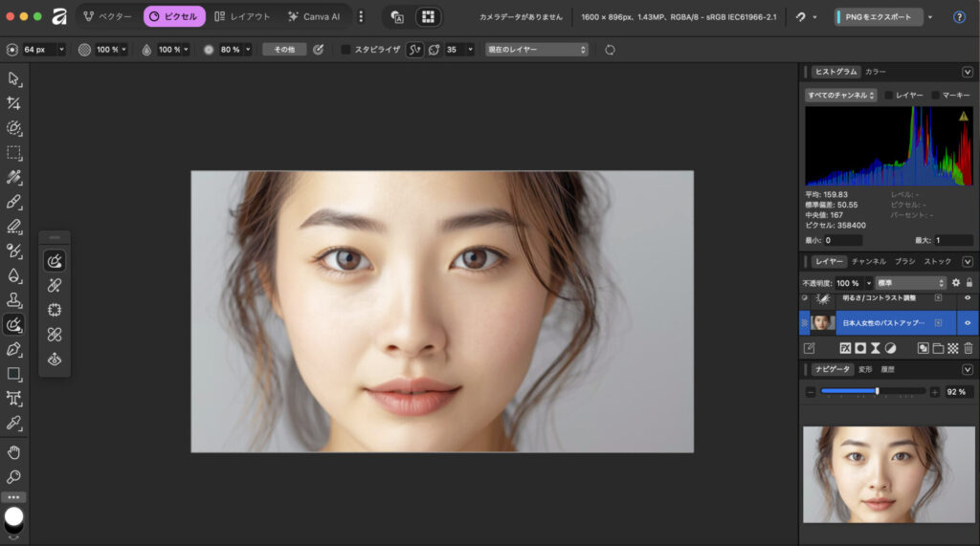Select the Zoom magnifier tool

coord(14,477)
